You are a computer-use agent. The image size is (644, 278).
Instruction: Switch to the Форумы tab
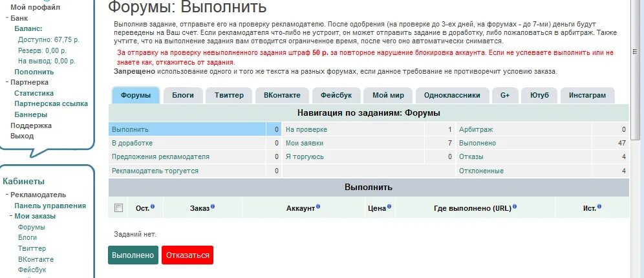136,95
